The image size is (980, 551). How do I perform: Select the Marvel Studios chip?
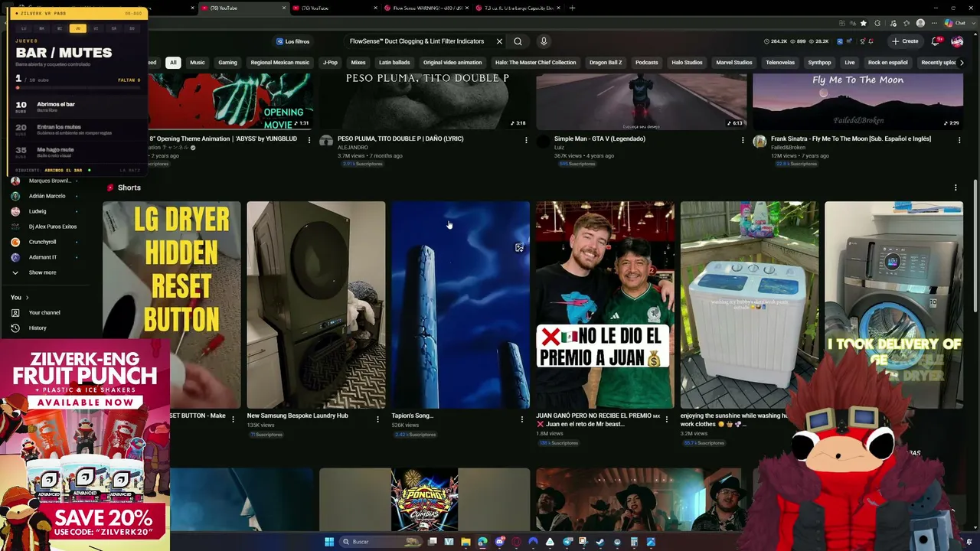(734, 63)
